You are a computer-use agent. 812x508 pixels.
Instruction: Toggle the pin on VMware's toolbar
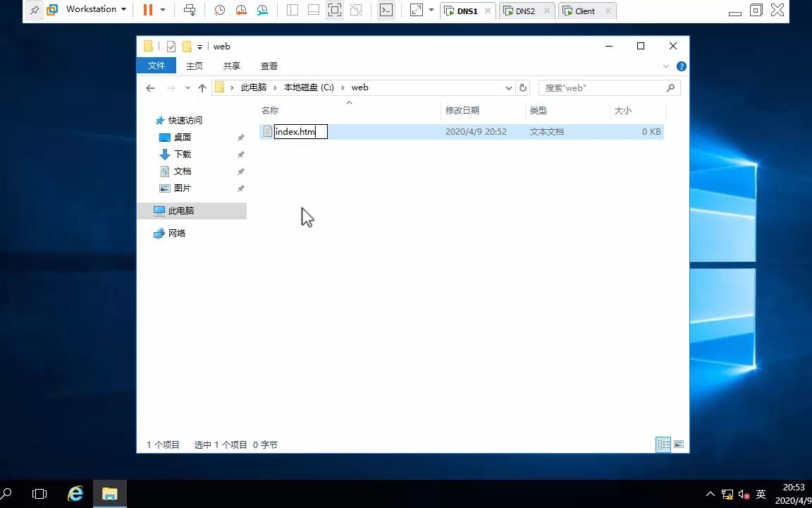point(33,10)
